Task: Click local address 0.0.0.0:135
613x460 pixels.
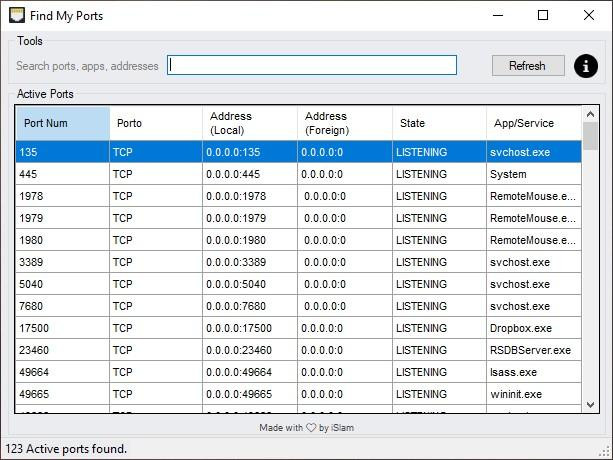Action: 250,152
